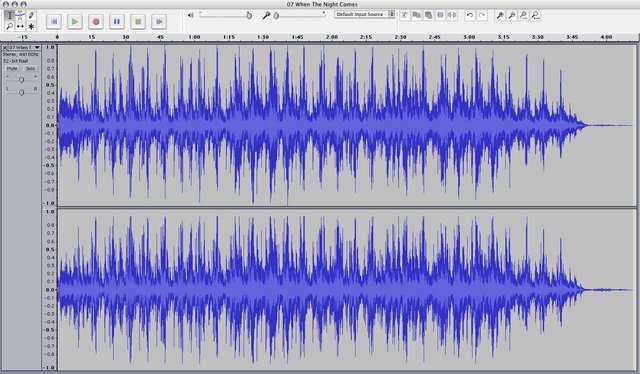Pause playback with the Pause button
640x374 pixels.
click(x=117, y=22)
